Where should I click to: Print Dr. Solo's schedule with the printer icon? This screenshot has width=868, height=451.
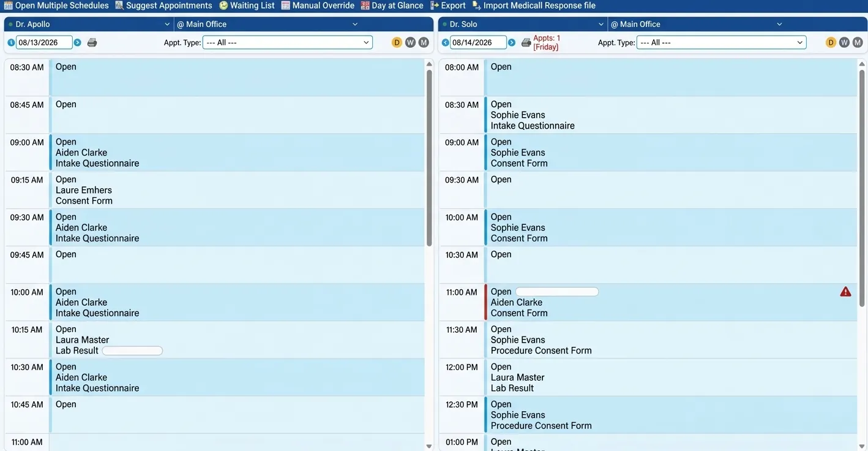click(526, 42)
